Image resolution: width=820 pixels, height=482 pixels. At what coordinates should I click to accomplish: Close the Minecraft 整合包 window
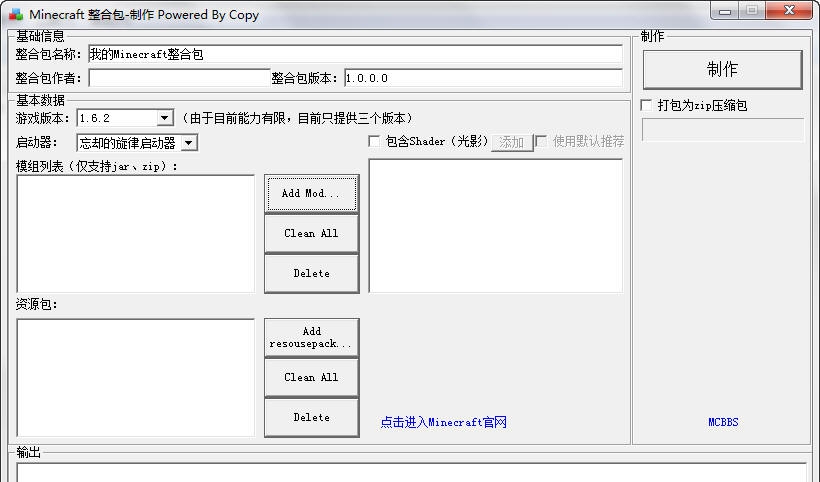[x=789, y=10]
